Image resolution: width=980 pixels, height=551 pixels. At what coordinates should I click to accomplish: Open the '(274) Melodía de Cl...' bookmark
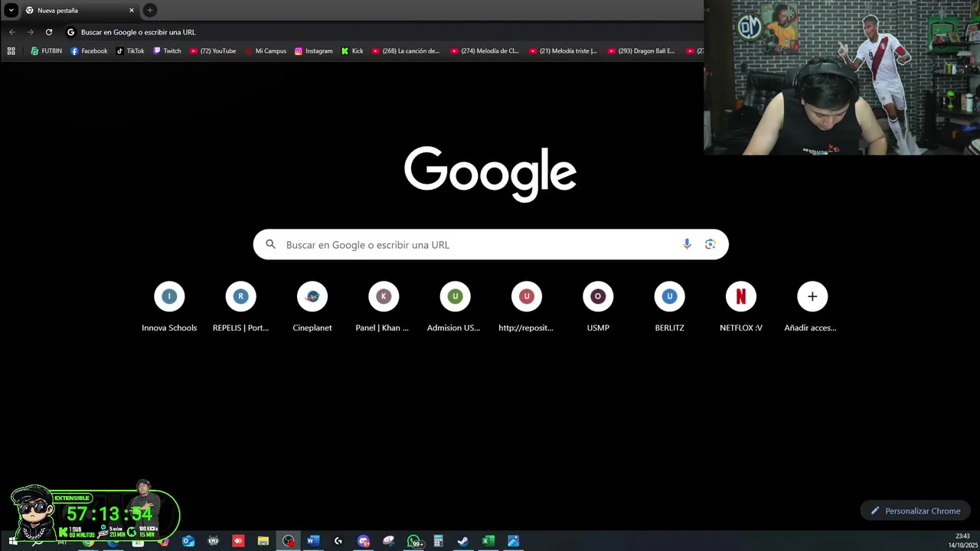tap(485, 51)
